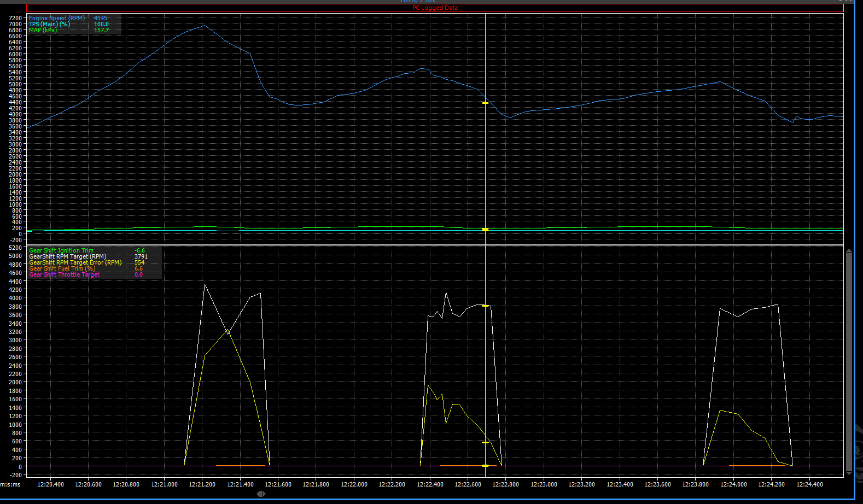Select Gear Shift Ignition Trim legend entry
The width and height of the screenshot is (863, 504).
61,250
